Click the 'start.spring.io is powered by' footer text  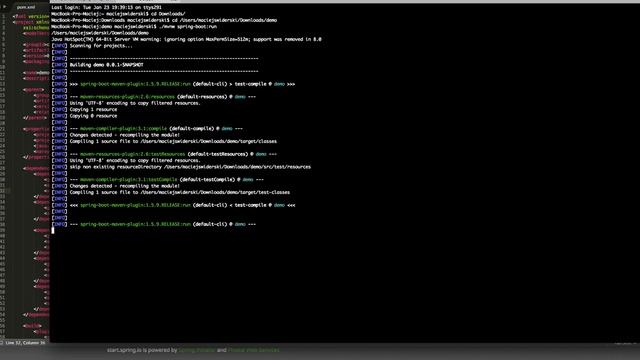pos(142,350)
